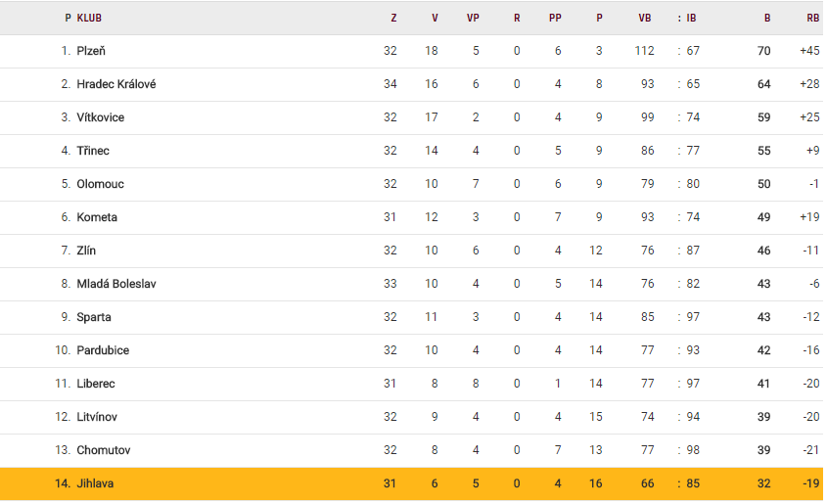Select the Chomutov club entry
The image size is (827, 504).
103,450
